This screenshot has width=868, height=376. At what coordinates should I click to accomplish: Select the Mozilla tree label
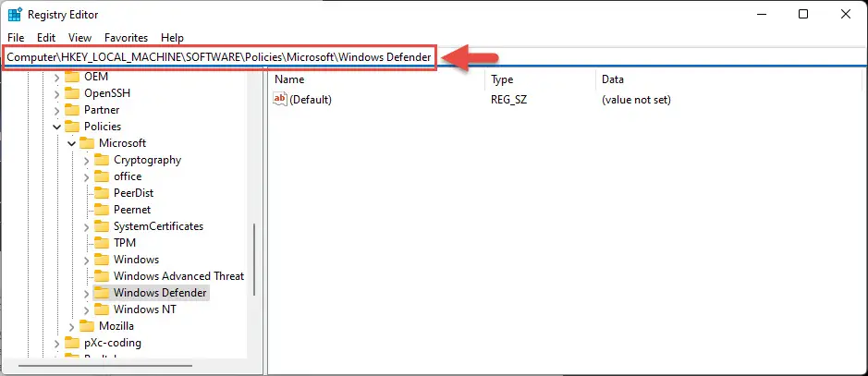click(116, 325)
